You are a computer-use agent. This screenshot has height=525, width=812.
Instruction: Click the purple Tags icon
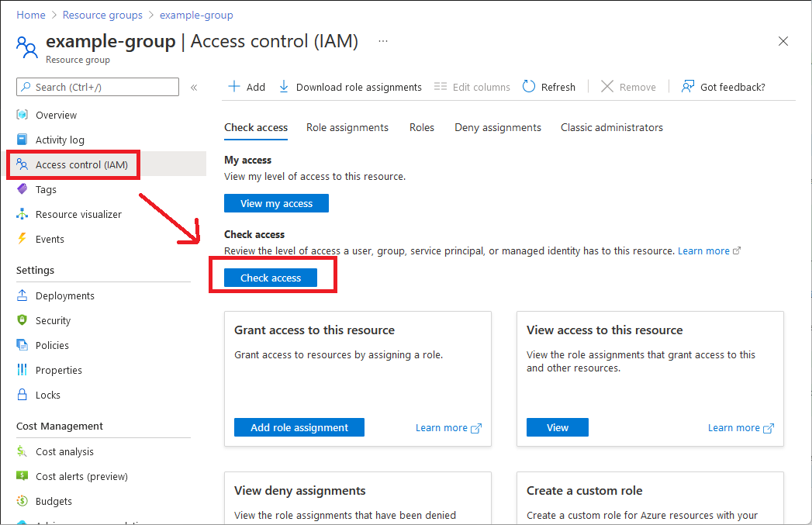22,189
